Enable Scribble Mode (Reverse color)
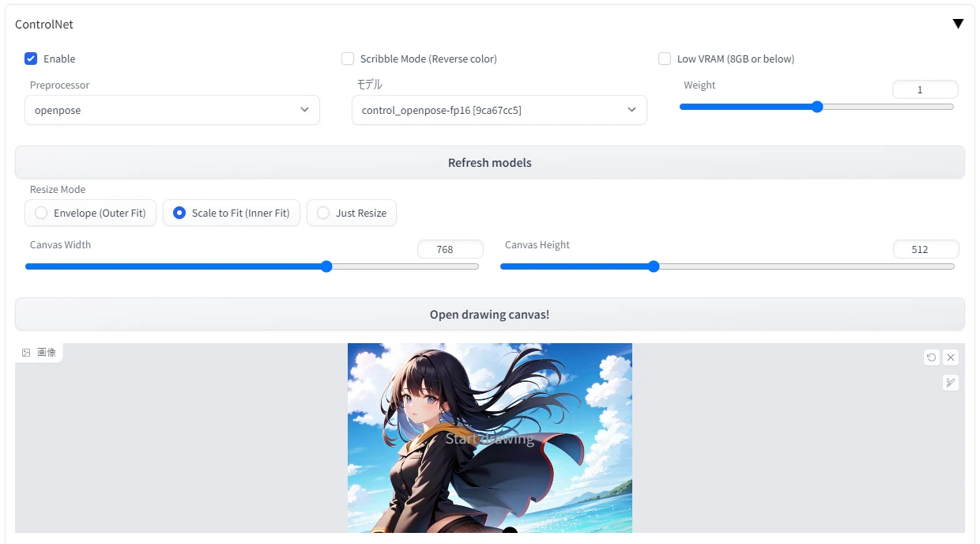 348,59
